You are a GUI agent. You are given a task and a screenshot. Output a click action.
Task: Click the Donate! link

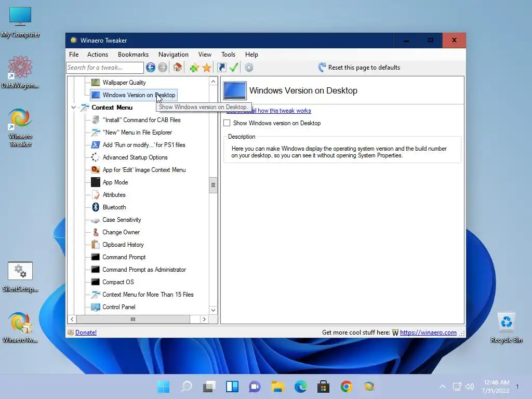click(x=86, y=332)
